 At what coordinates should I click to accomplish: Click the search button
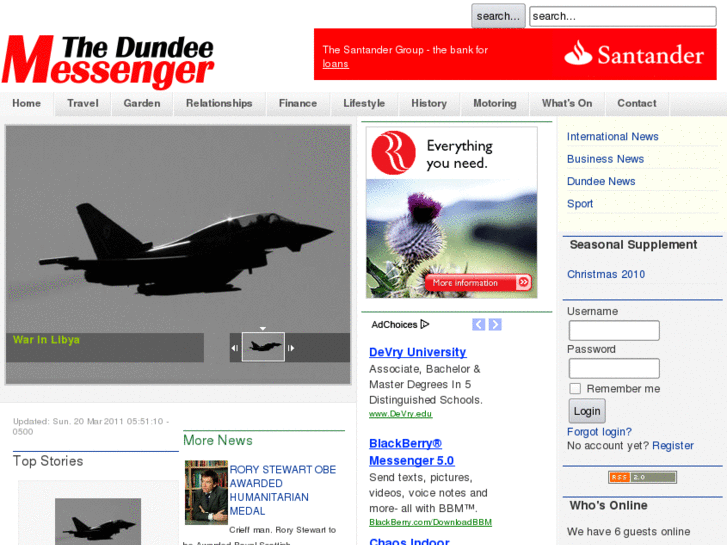[498, 16]
